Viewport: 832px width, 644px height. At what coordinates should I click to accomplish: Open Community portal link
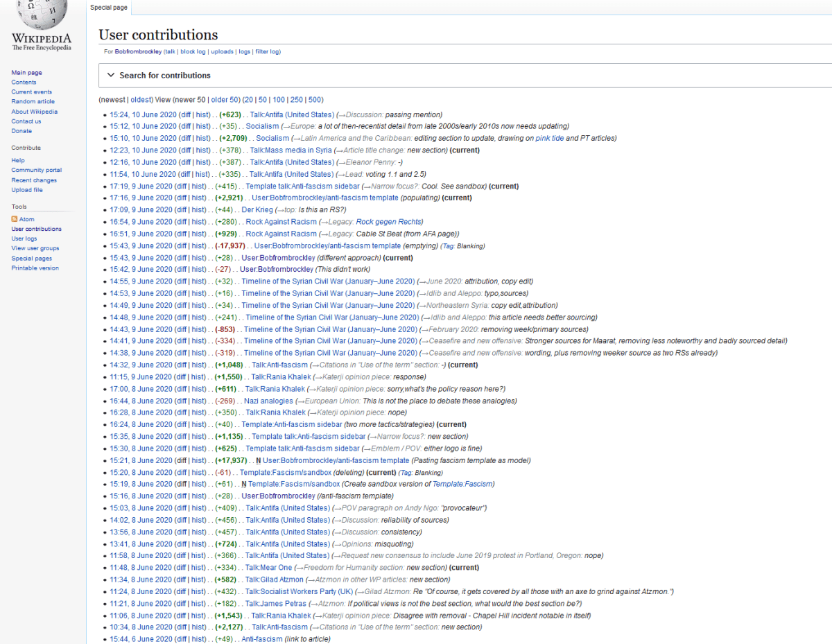coord(36,170)
